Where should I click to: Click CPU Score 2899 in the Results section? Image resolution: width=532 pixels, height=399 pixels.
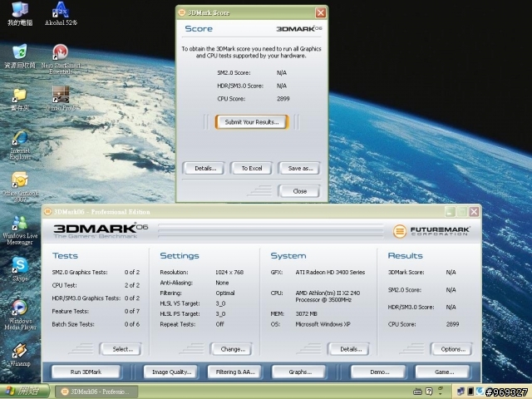[452, 324]
